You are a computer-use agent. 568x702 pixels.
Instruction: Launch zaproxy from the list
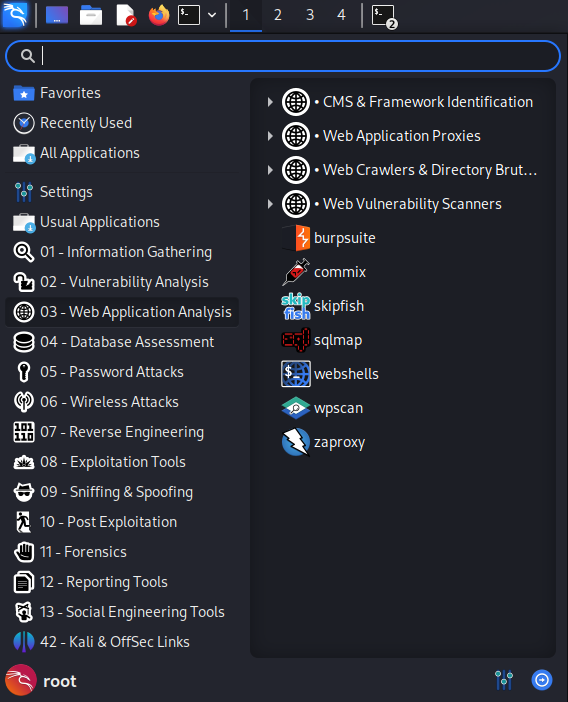point(324,442)
